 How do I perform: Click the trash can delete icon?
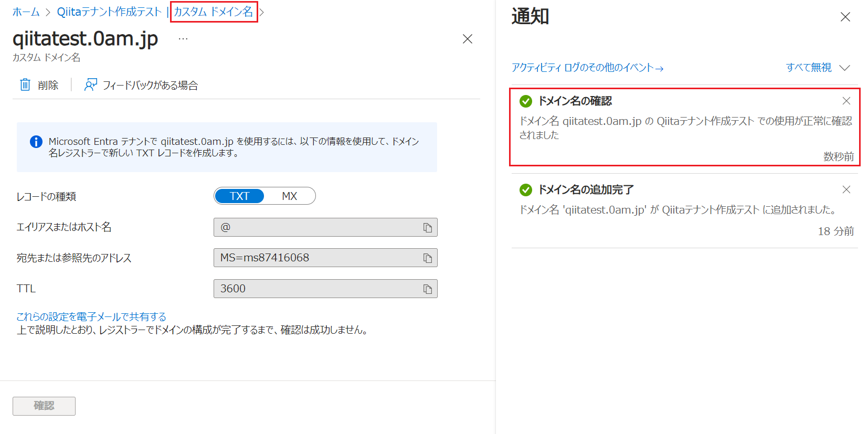(25, 84)
